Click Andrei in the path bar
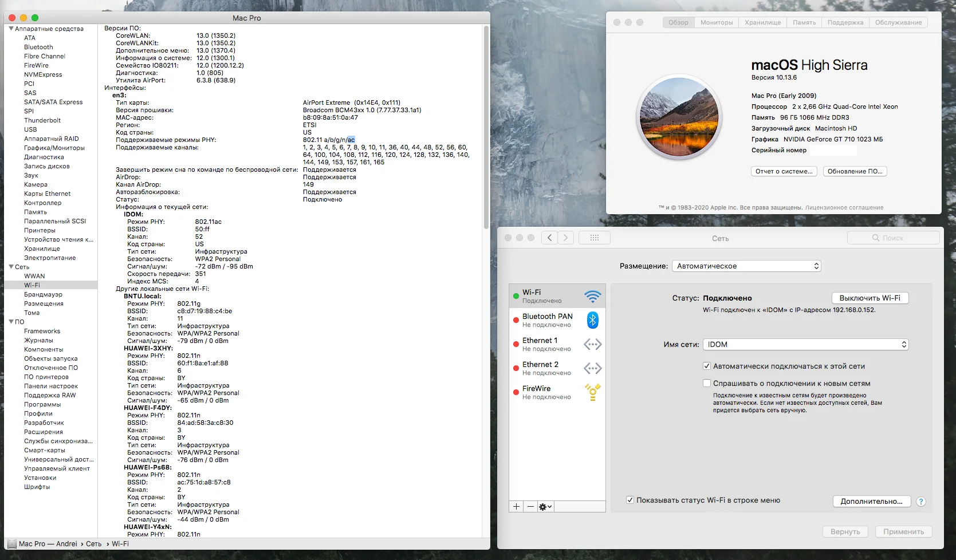The height and width of the screenshot is (560, 956). click(x=66, y=544)
